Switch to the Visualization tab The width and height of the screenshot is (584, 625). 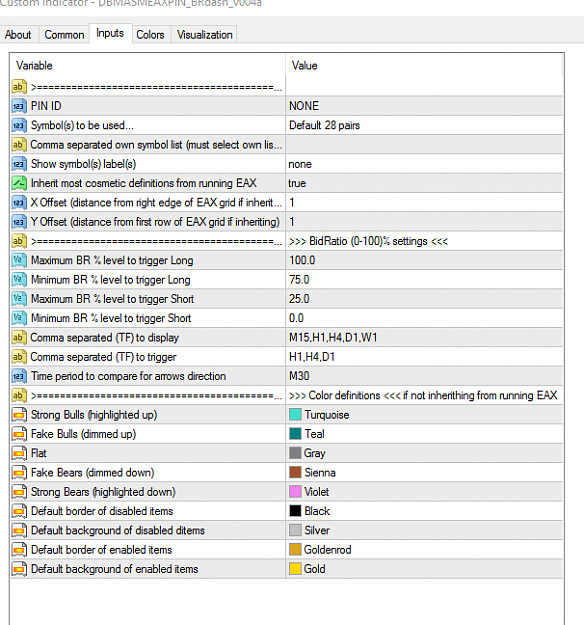tap(204, 35)
